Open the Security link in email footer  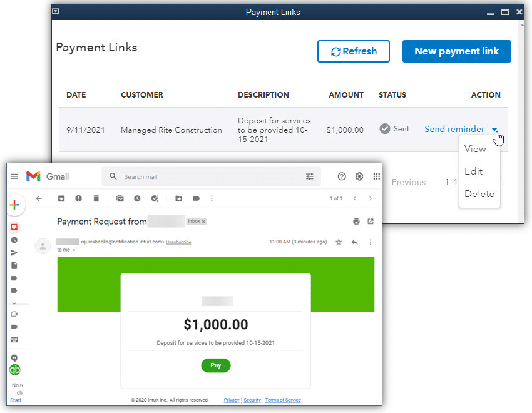coord(252,400)
